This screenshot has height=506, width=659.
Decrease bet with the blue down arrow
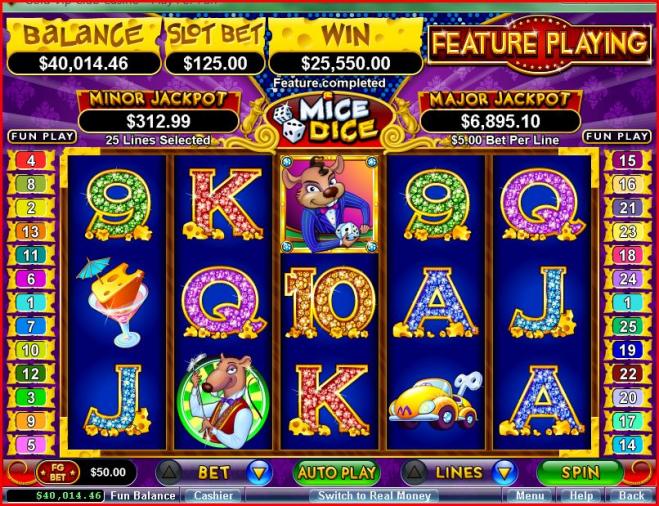coord(259,473)
